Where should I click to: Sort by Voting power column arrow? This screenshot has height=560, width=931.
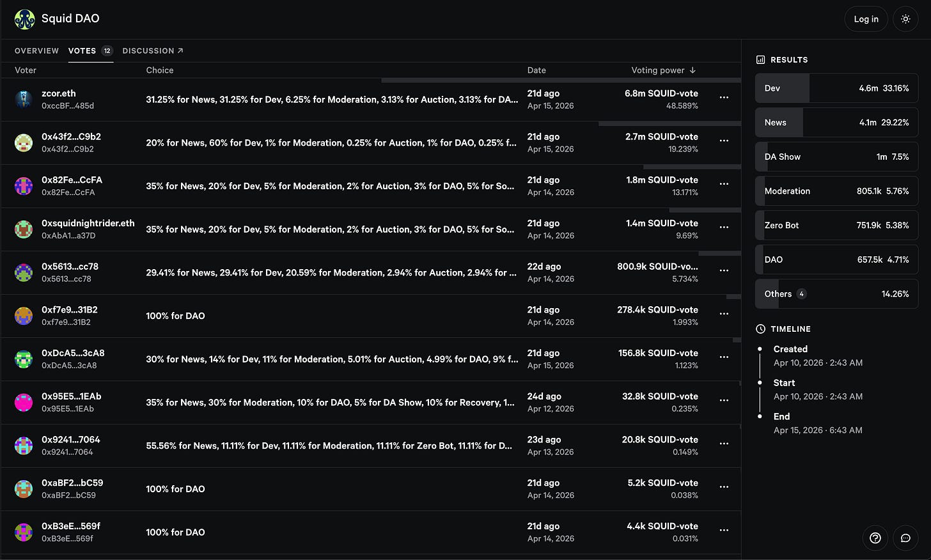(692, 70)
